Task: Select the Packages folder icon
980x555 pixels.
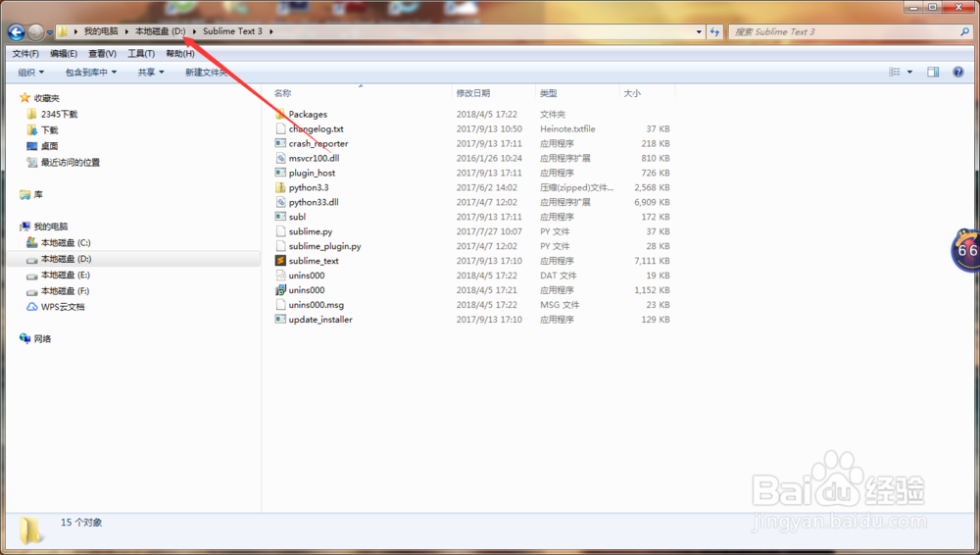Action: 280,114
